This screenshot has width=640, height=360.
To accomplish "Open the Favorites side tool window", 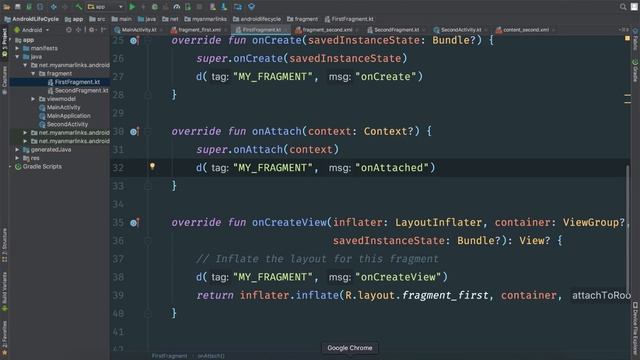I will click(4, 338).
